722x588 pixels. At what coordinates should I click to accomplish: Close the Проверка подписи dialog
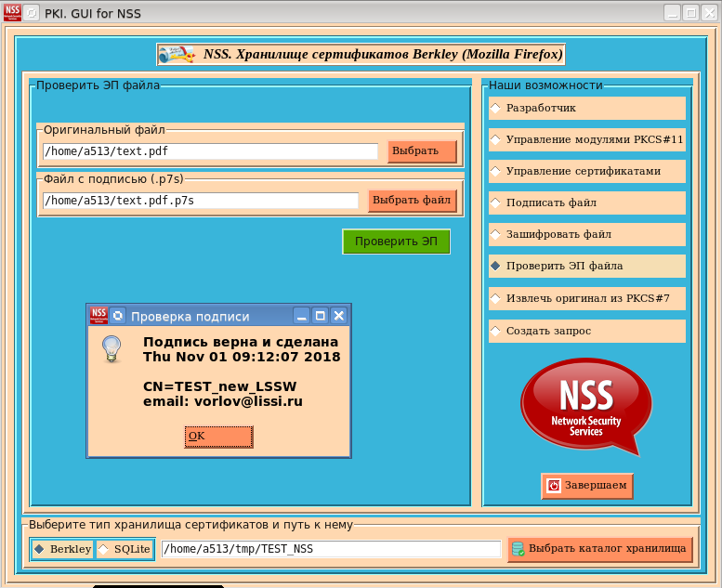[x=339, y=316]
